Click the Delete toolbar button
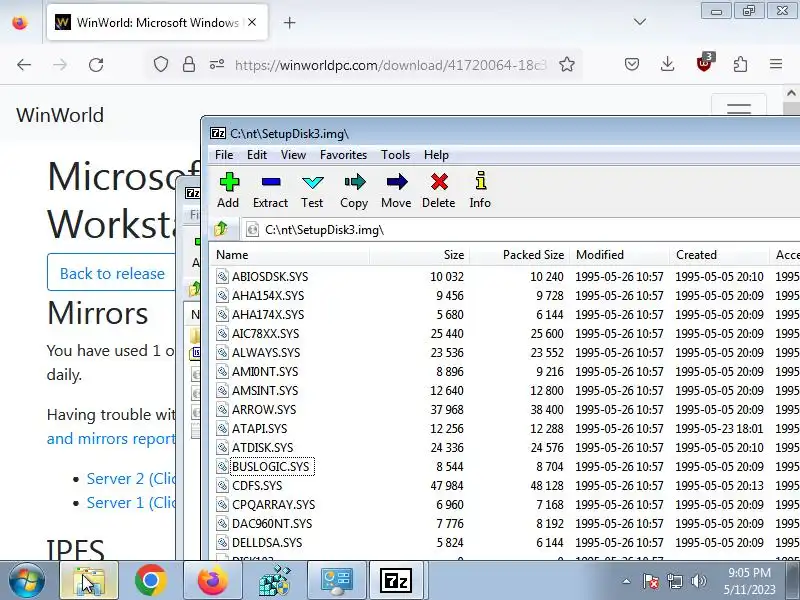 pos(439,190)
